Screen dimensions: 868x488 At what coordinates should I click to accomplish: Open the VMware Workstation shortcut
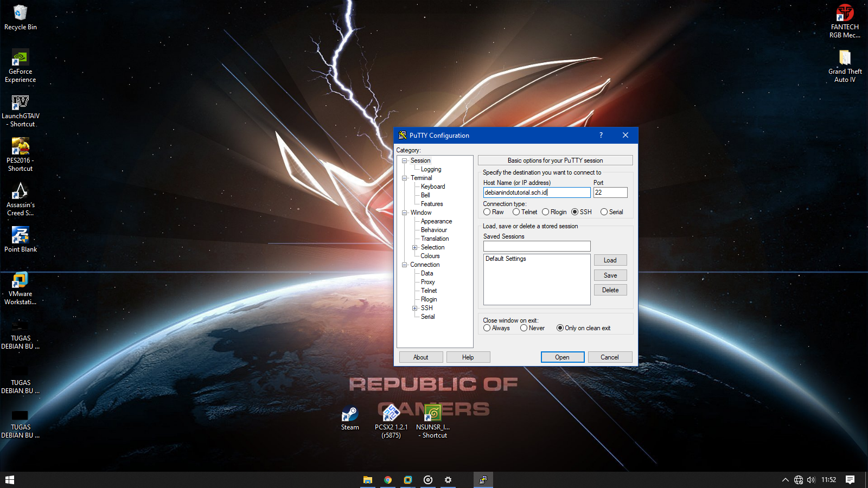[20, 280]
